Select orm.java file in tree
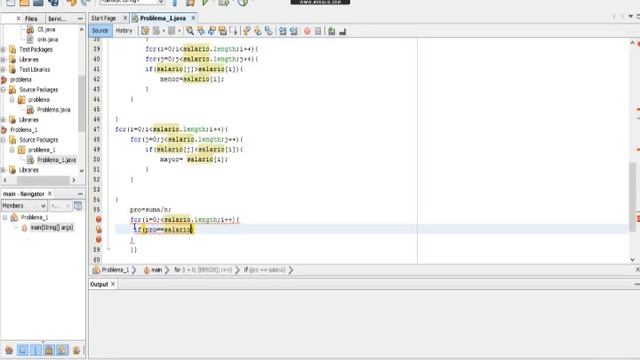The image size is (640, 360). (x=47, y=40)
